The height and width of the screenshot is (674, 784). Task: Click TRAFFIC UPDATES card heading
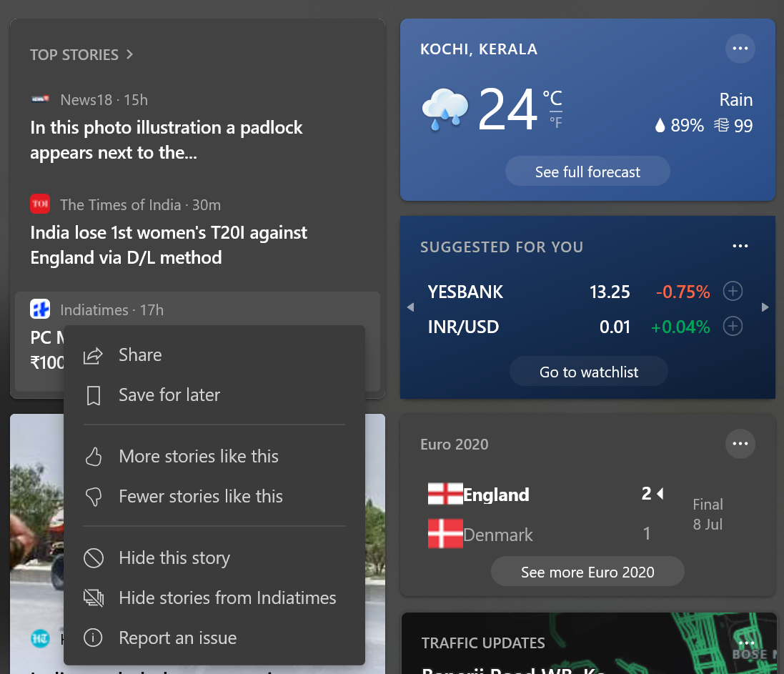click(x=483, y=643)
